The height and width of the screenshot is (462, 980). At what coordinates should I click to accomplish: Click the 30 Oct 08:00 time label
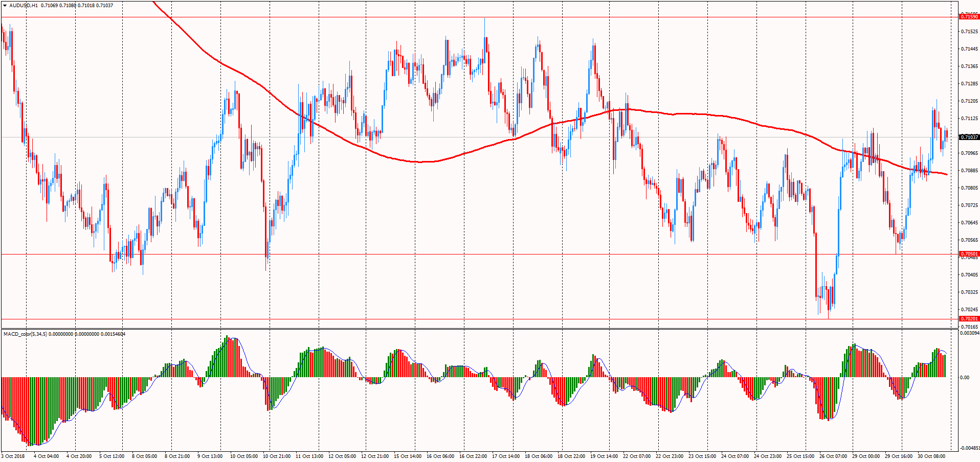pos(931,456)
